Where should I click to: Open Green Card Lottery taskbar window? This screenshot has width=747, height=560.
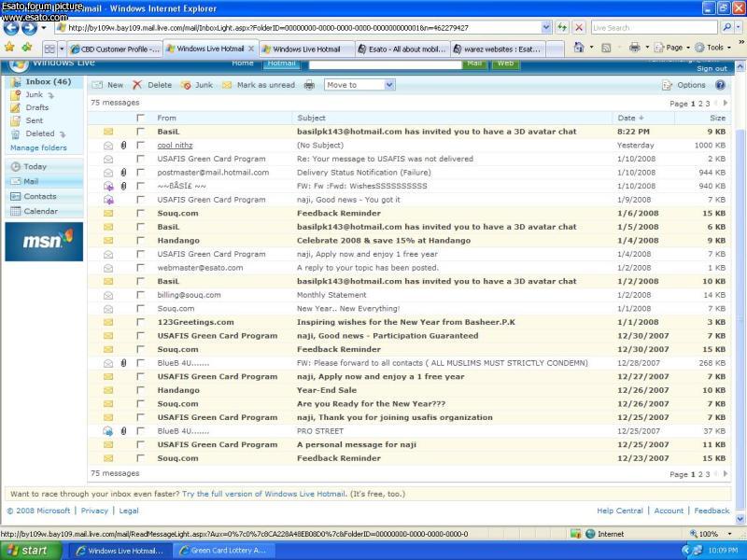click(224, 551)
